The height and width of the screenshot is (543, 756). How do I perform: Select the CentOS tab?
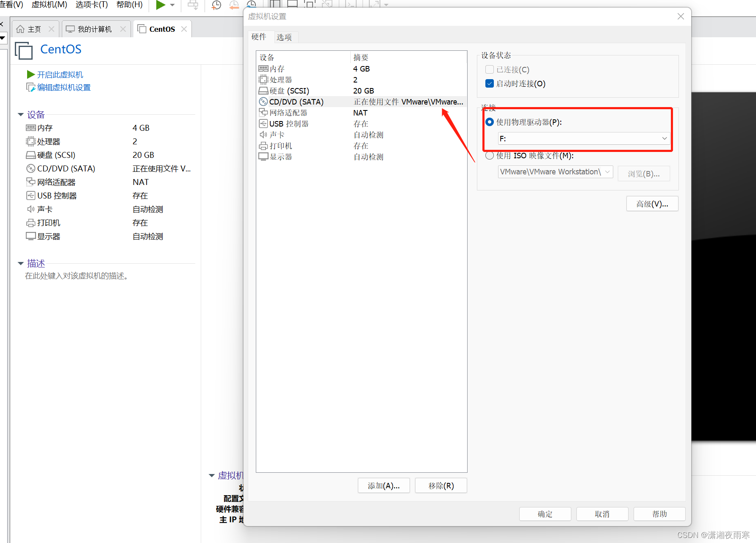[162, 29]
